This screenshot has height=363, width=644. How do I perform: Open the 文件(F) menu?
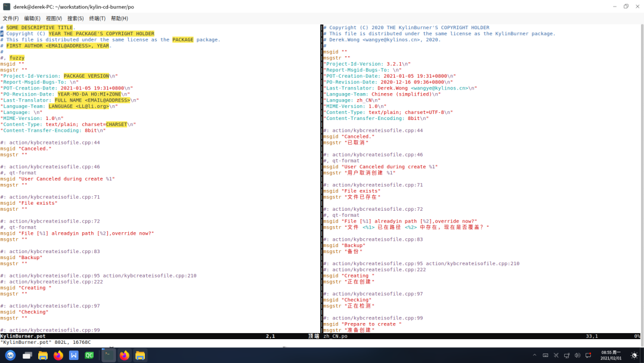[11, 19]
